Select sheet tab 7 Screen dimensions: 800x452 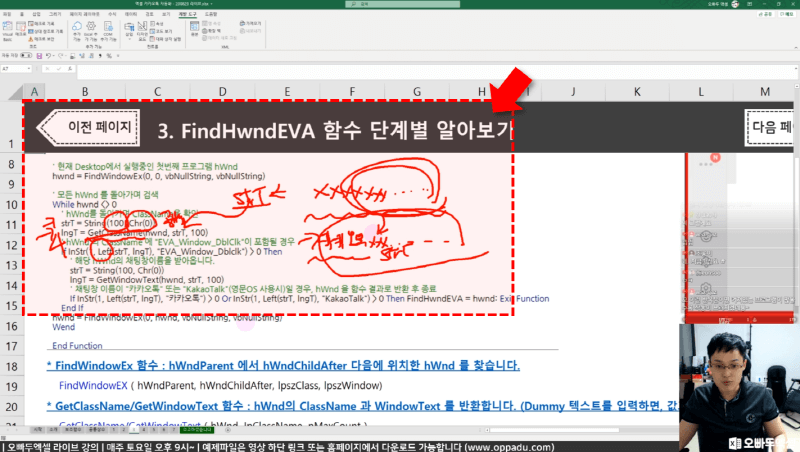point(173,430)
